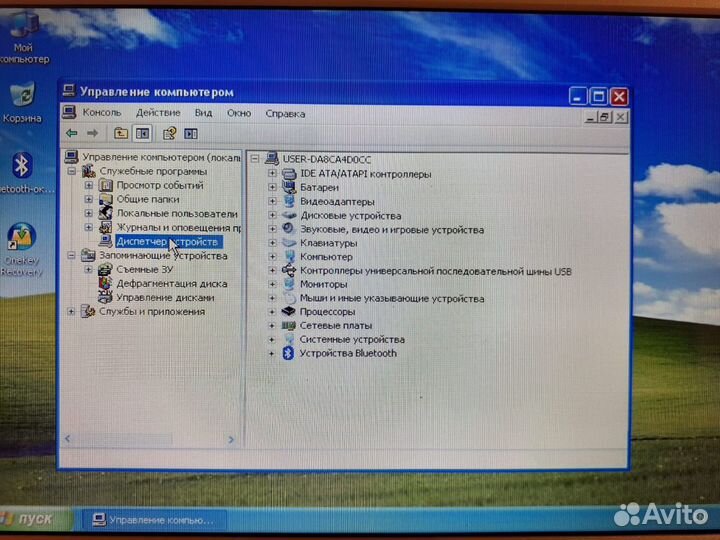Open the Консоль menu
The width and height of the screenshot is (720, 540).
tap(102, 112)
